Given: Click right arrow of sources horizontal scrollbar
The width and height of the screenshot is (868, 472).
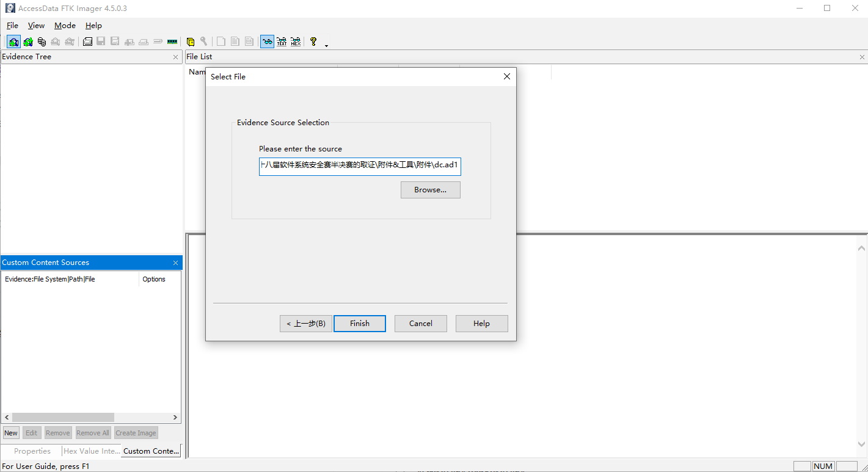Looking at the screenshot, I should [x=175, y=418].
